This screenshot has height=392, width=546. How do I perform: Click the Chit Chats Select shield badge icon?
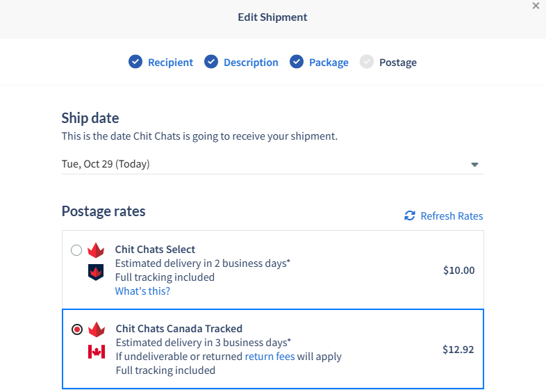[96, 271]
